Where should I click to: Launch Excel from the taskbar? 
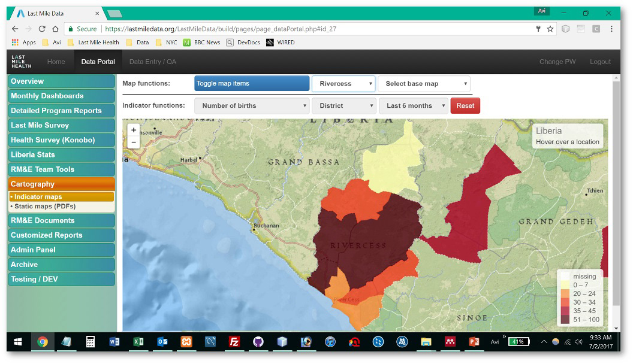coord(138,342)
